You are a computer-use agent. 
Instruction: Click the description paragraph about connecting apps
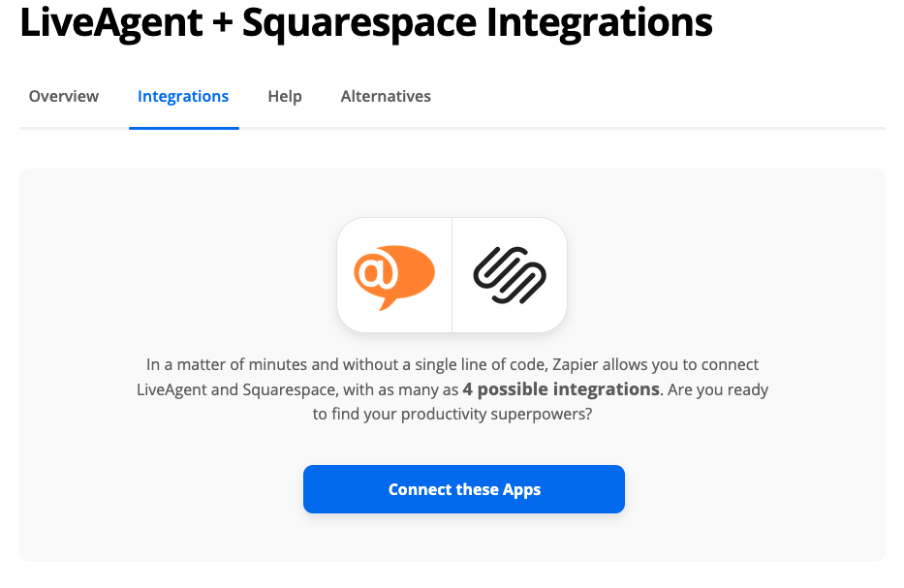coord(452,389)
